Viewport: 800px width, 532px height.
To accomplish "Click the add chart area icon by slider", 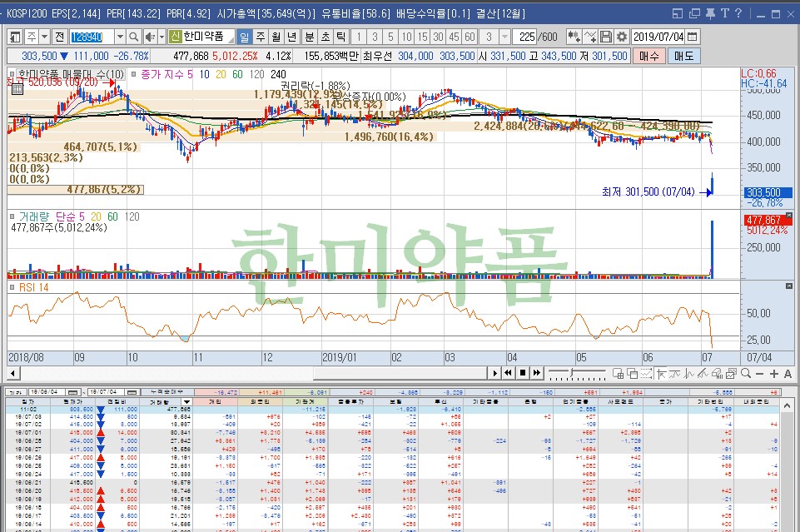I will click(x=618, y=373).
